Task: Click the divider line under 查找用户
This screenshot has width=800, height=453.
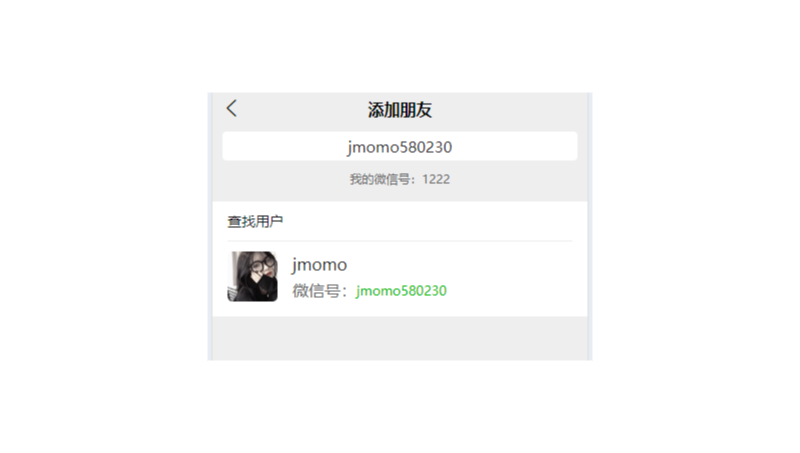Action: point(400,241)
